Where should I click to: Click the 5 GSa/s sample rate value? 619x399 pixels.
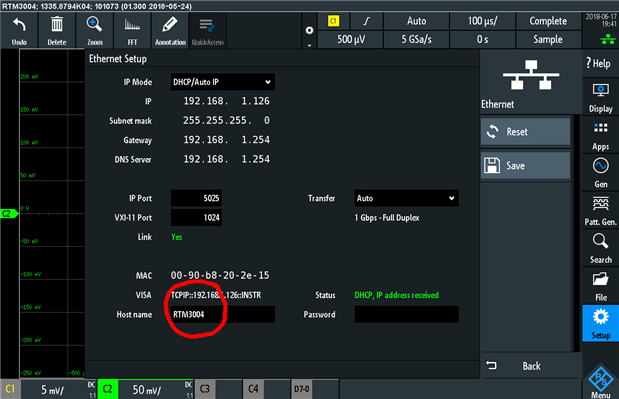(416, 39)
